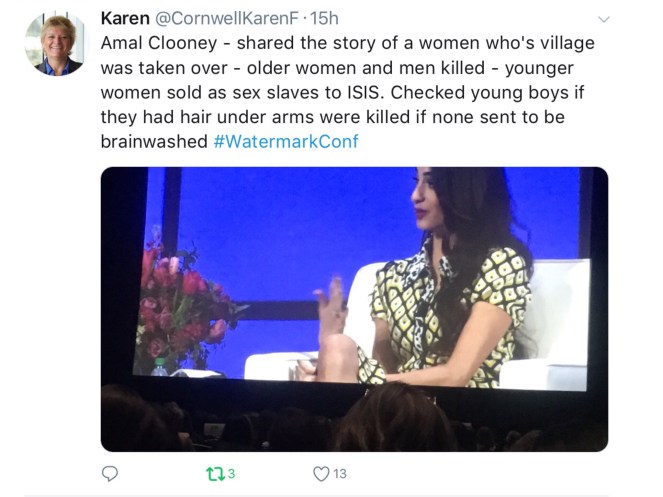Click the words "Amal Clooney" in the tweet
The width and height of the screenshot is (663, 497).
[154, 43]
